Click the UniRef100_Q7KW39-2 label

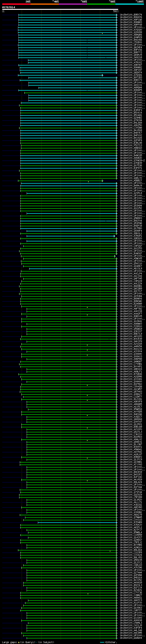click(x=132, y=161)
